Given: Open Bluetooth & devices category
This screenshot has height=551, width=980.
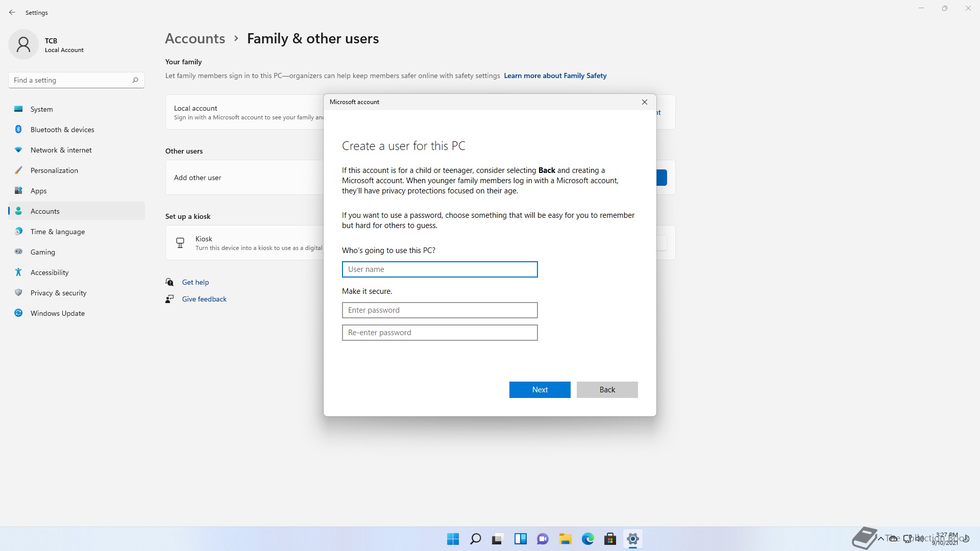Looking at the screenshot, I should click(x=77, y=130).
